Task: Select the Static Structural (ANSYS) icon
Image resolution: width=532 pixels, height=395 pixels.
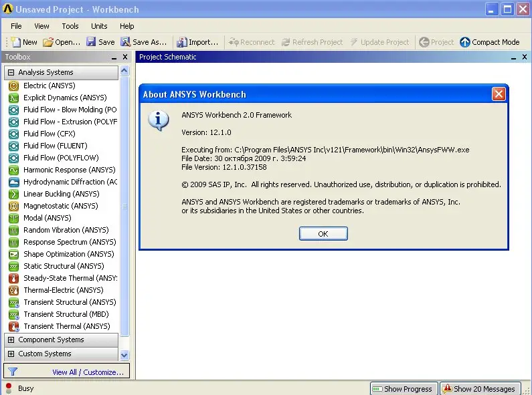Action: pos(13,266)
